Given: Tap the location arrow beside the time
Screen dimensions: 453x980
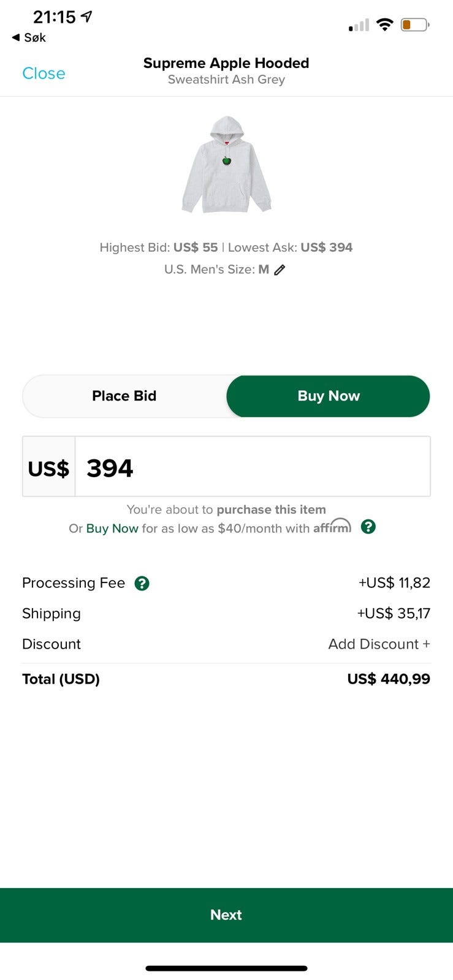Looking at the screenshot, I should [87, 17].
